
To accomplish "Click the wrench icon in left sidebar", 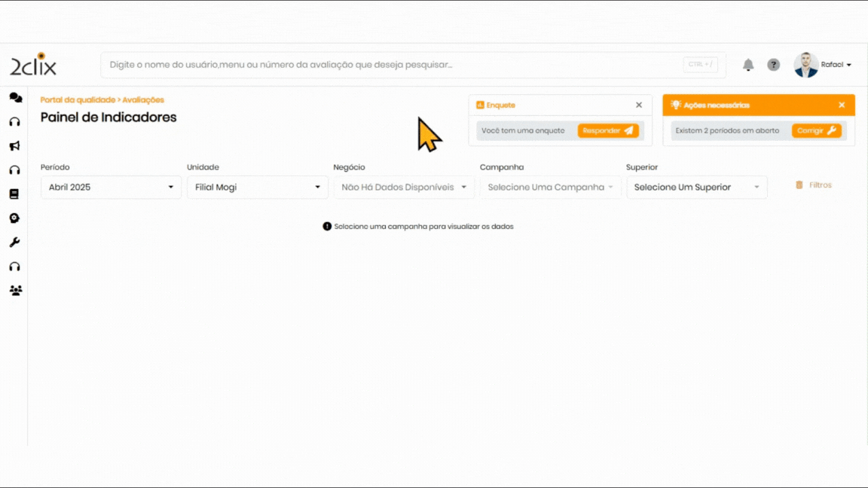I will [x=14, y=242].
